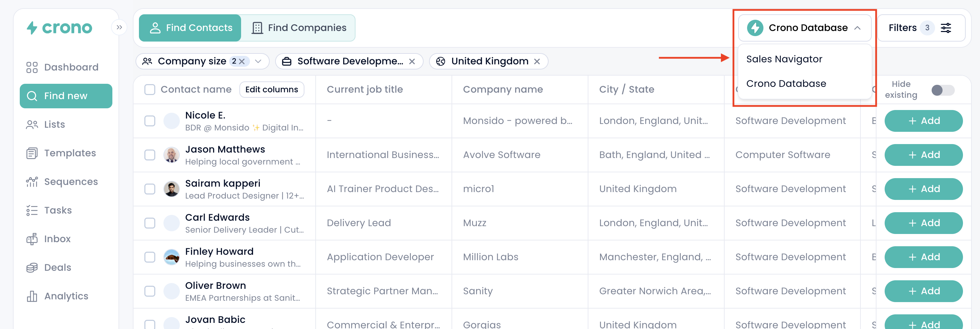Image resolution: width=980 pixels, height=329 pixels.
Task: Click the lightning icon in Crono Database selector
Action: pos(755,28)
